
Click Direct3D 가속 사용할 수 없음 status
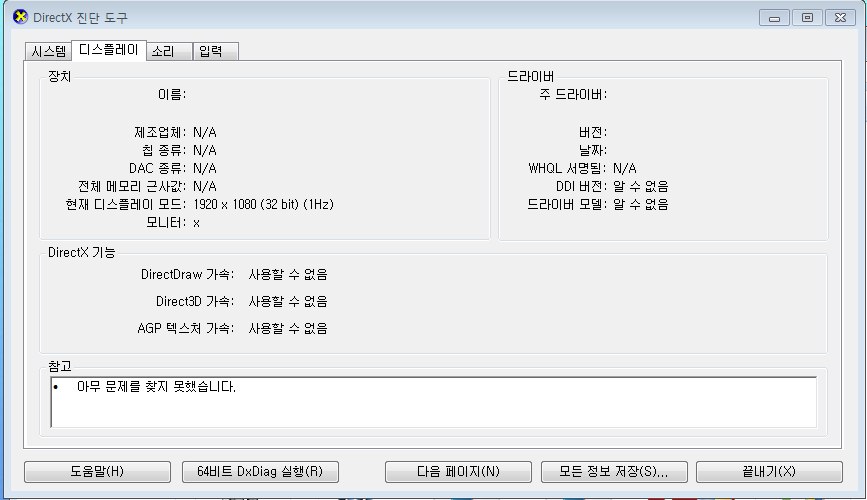pos(288,301)
